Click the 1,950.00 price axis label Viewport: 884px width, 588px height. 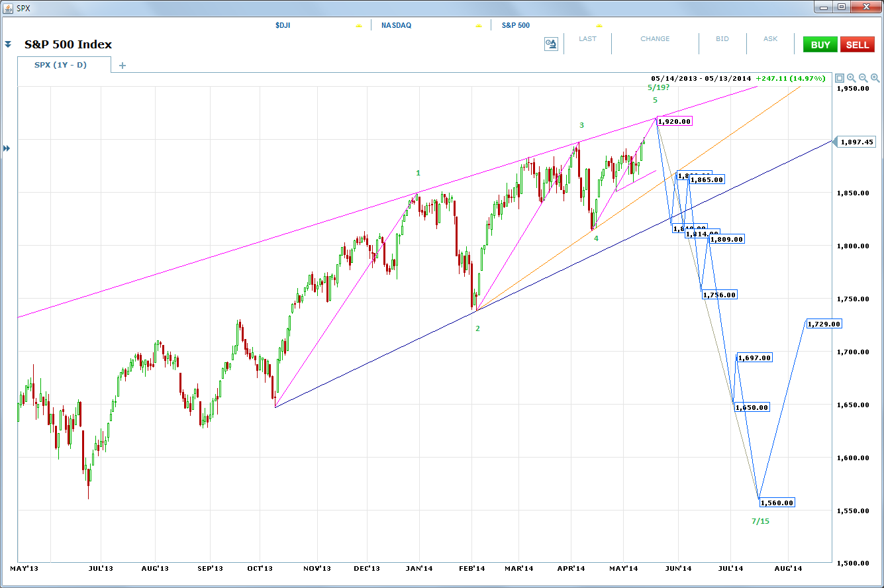click(x=854, y=88)
